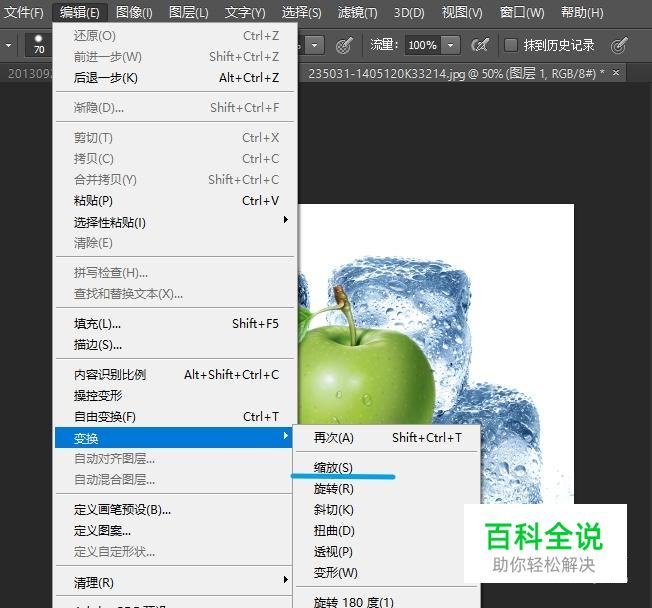Screen dimensions: 652x608
Task: Open the 图层(L) menu
Action: point(188,12)
